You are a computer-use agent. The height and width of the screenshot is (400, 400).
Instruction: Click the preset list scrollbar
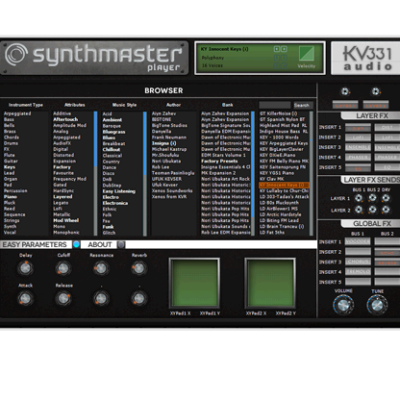point(311,173)
